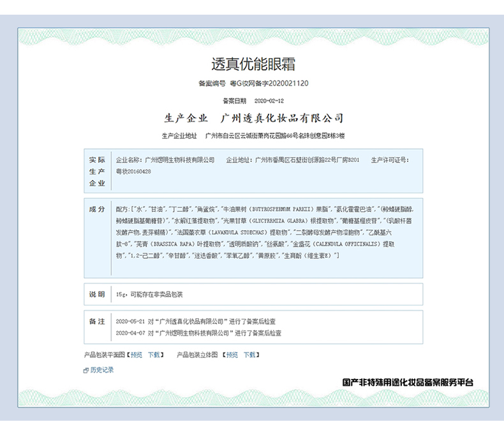504x421 pixels.
Task: Click the 成分 ingredients section label
Action: click(97, 209)
